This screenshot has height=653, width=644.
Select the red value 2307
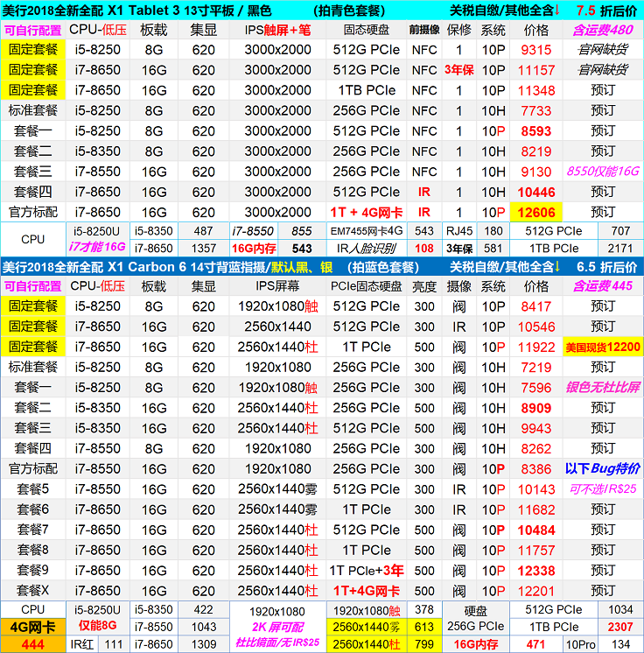coord(620,627)
